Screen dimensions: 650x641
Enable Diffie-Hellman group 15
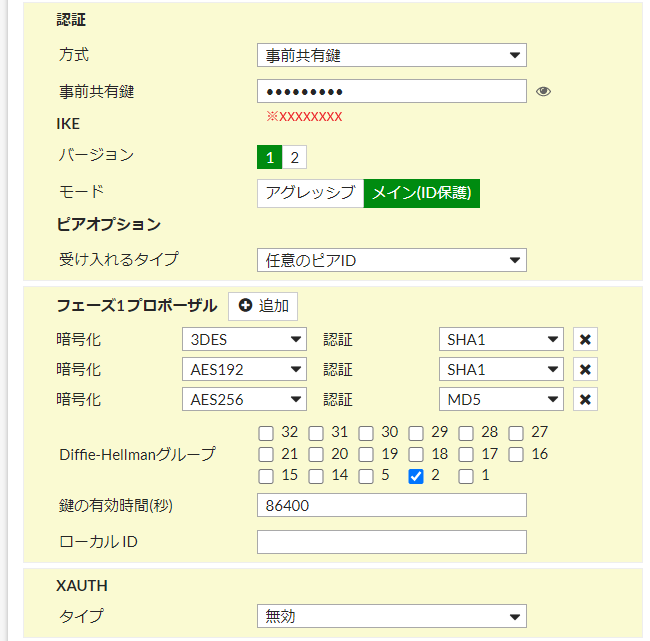[x=266, y=476]
